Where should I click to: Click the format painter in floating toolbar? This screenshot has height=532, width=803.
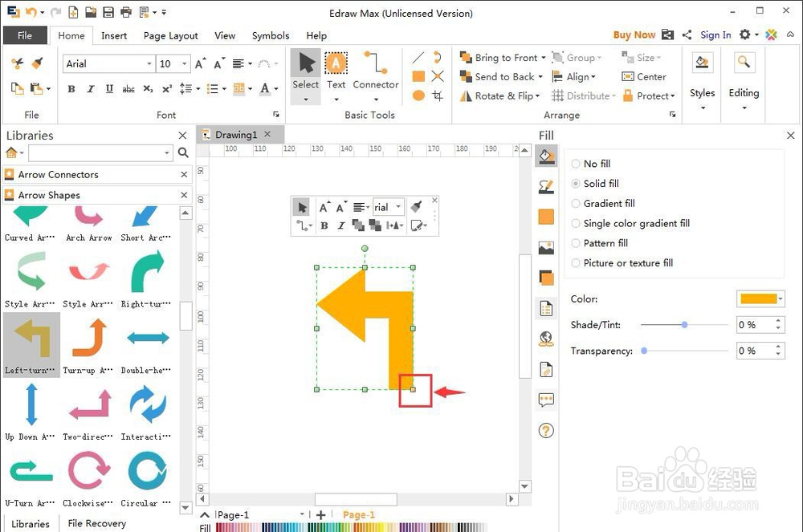pos(416,207)
